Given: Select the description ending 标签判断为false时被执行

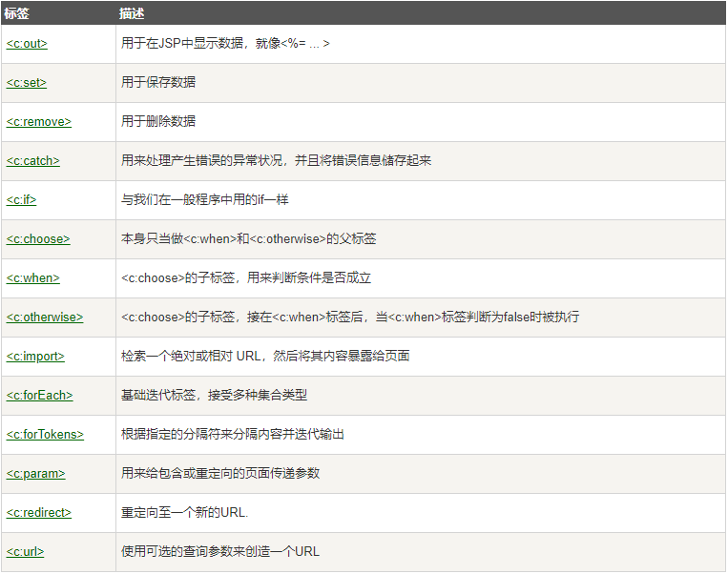Looking at the screenshot, I should pyautogui.click(x=350, y=317).
